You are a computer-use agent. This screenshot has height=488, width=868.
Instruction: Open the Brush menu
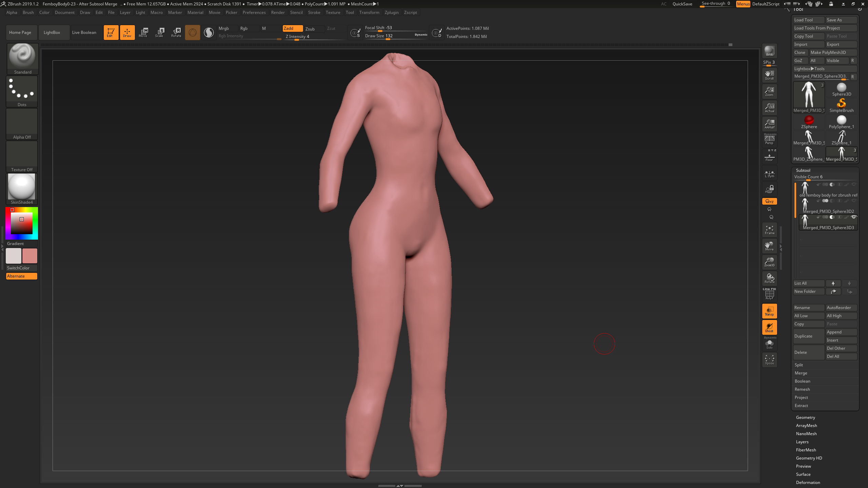point(28,13)
